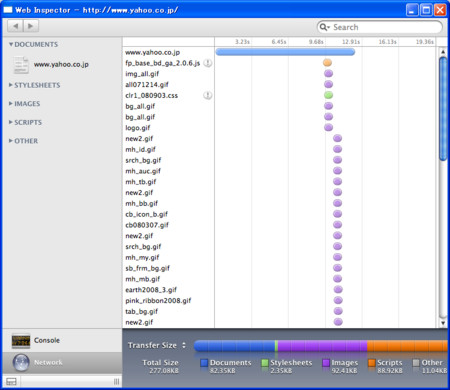
Task: Open the Console panel icon
Action: (x=21, y=340)
